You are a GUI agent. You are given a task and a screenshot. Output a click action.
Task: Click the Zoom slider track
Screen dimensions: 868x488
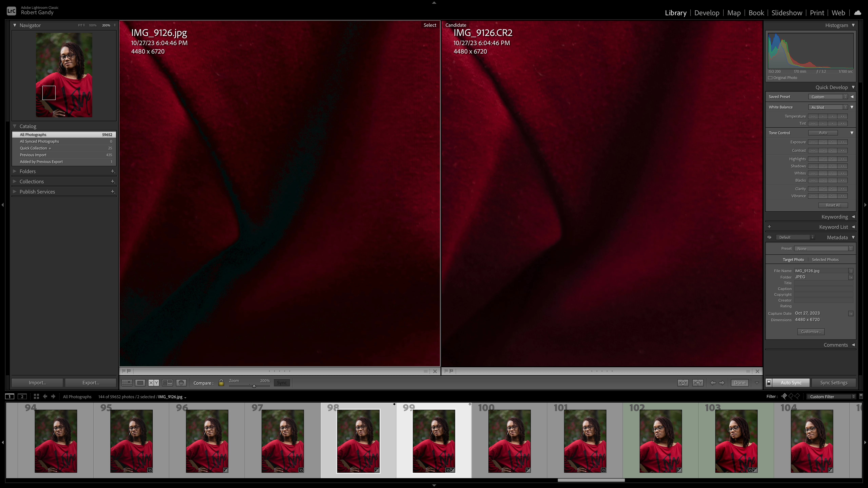(x=243, y=386)
